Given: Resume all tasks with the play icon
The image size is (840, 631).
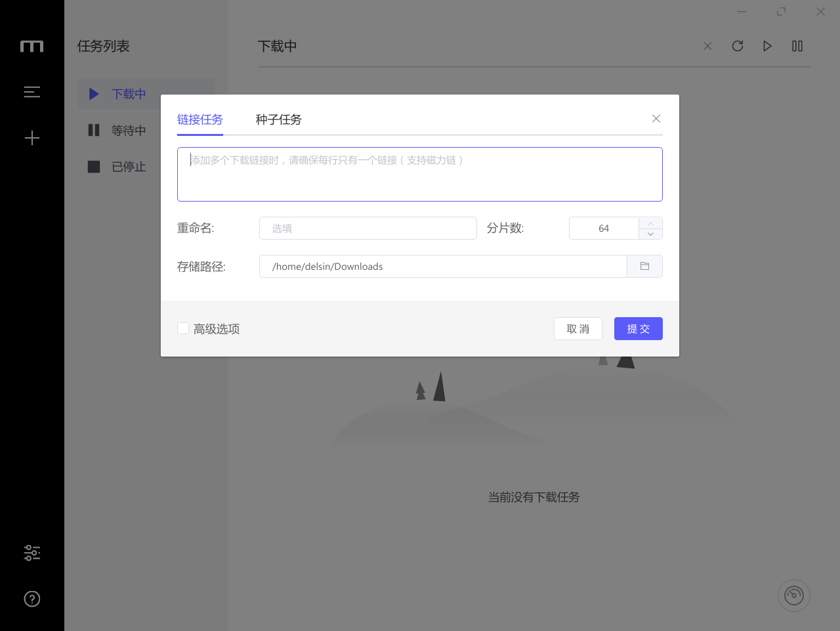Looking at the screenshot, I should point(767,46).
